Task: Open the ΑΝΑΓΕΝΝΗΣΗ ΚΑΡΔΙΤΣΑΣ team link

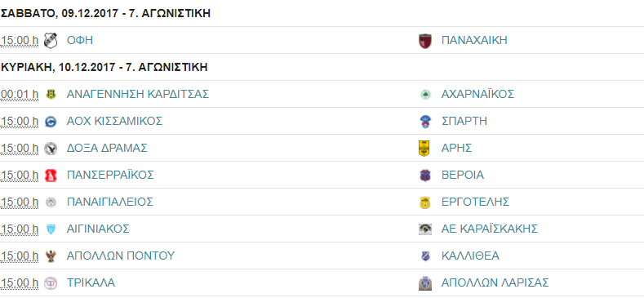Action: click(138, 94)
